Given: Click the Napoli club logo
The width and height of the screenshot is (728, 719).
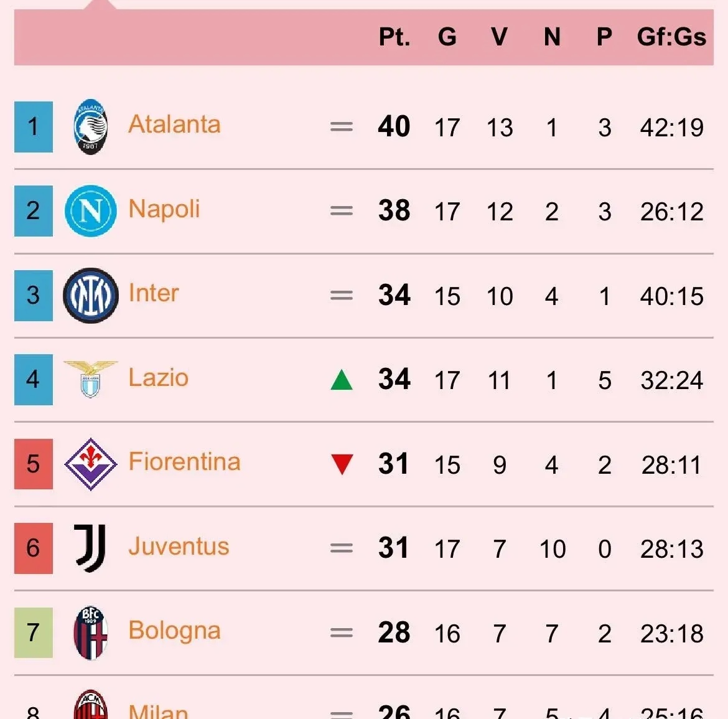Looking at the screenshot, I should tap(91, 211).
